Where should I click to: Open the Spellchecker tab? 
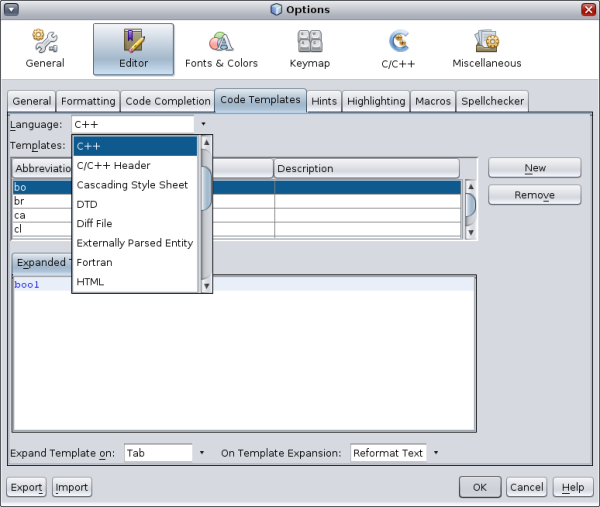[493, 101]
